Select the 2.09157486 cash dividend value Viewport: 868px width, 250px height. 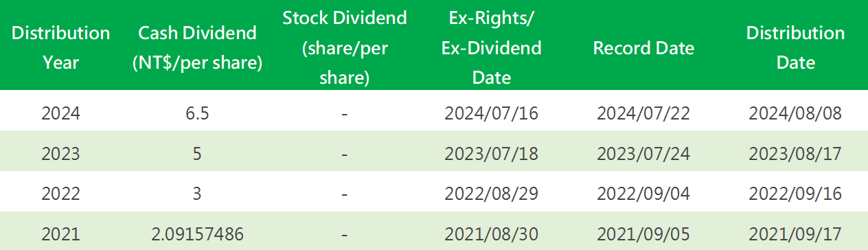(x=197, y=235)
